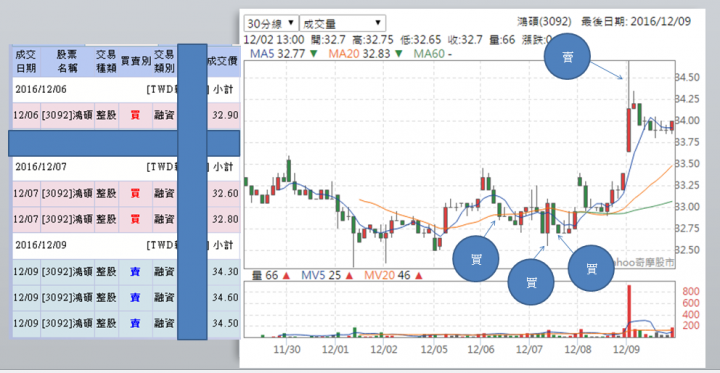The width and height of the screenshot is (720, 373).
Task: Click the tallest red volume bar on 12/09
Action: tap(629, 311)
